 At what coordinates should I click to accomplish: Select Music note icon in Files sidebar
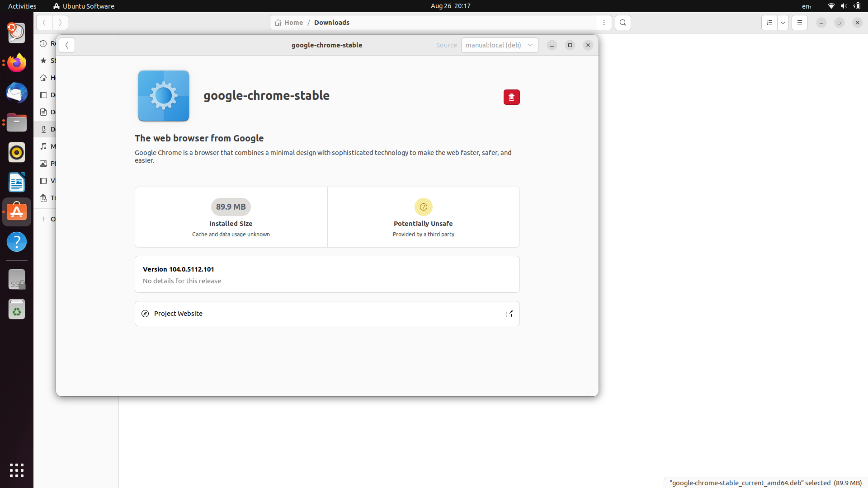click(x=43, y=146)
